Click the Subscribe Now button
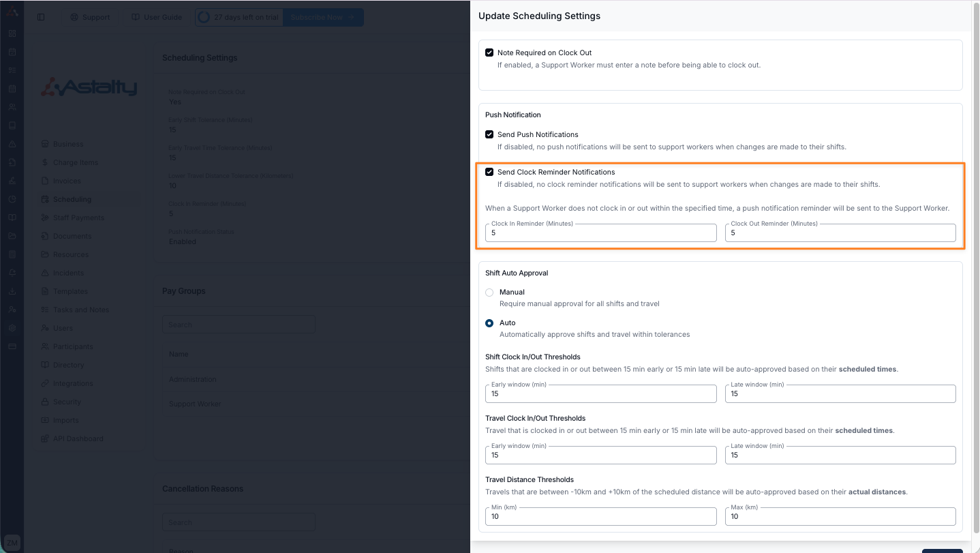The width and height of the screenshot is (980, 553). (322, 17)
